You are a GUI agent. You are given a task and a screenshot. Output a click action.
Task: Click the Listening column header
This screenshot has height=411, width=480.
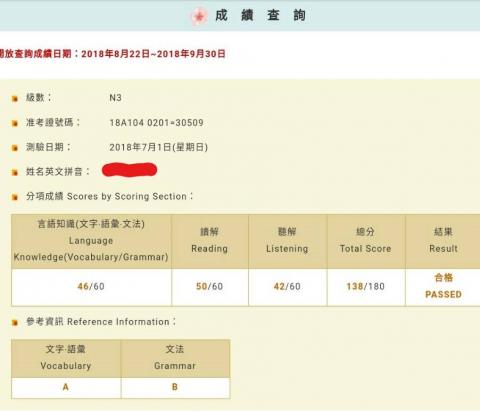point(287,241)
